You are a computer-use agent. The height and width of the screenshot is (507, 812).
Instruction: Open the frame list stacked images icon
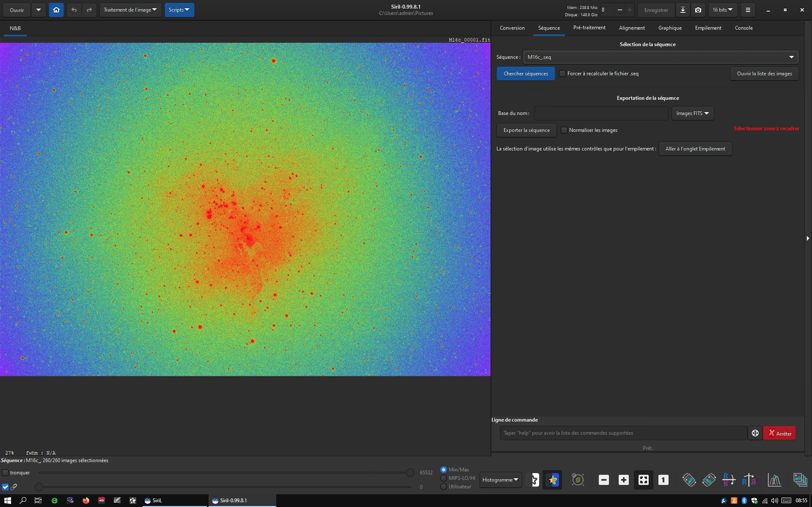coord(800,480)
